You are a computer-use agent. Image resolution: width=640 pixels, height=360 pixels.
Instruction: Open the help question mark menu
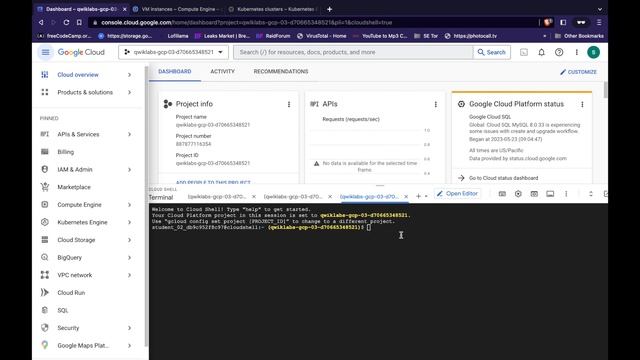click(559, 52)
